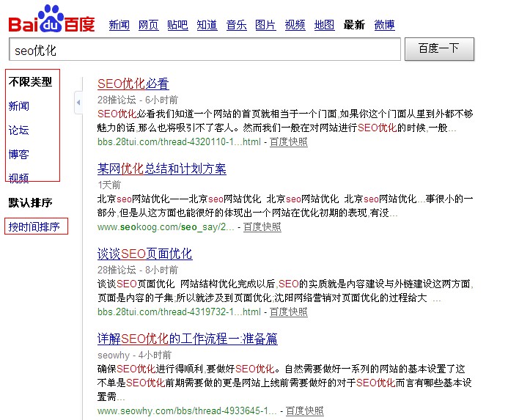Open the 图片 search tab
Image resolution: width=508 pixels, height=420 pixels.
pos(265,26)
